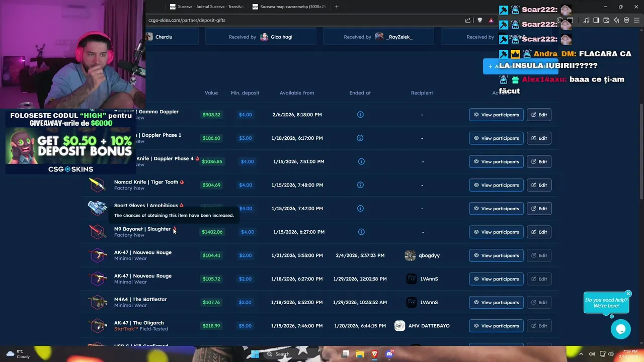Open Brave Shields lion icon

(x=479, y=20)
